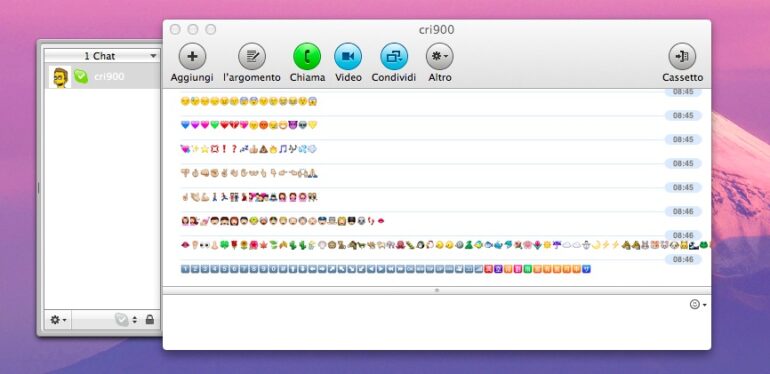Image resolution: width=770 pixels, height=374 pixels.
Task: Expand the 1 Chat dropdown
Action: [x=102, y=56]
